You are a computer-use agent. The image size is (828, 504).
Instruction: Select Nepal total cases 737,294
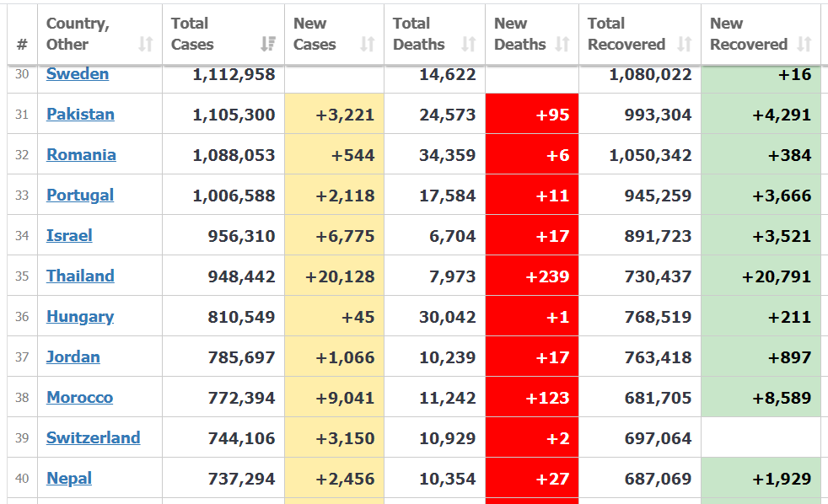[x=241, y=479]
